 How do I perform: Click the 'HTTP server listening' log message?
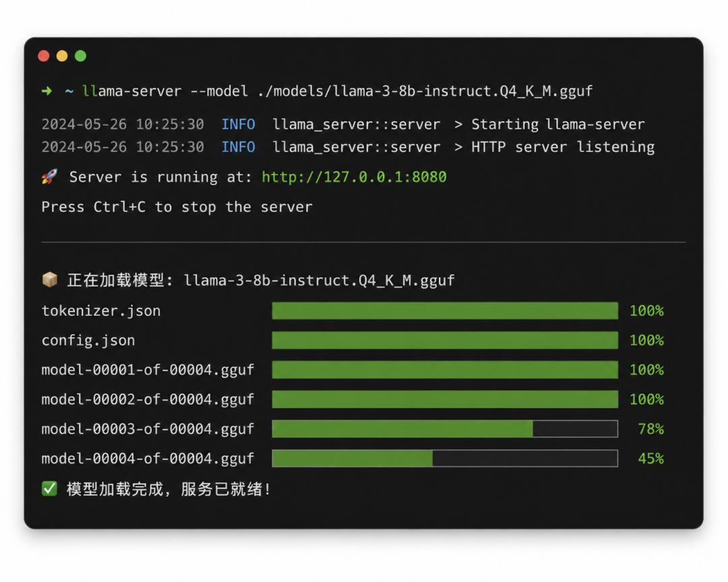pyautogui.click(x=563, y=147)
